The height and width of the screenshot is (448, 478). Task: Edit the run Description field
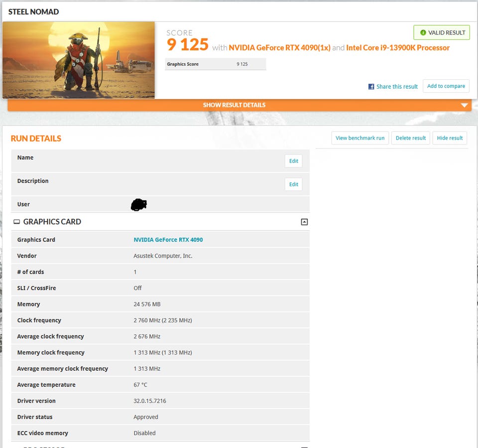coord(293,184)
